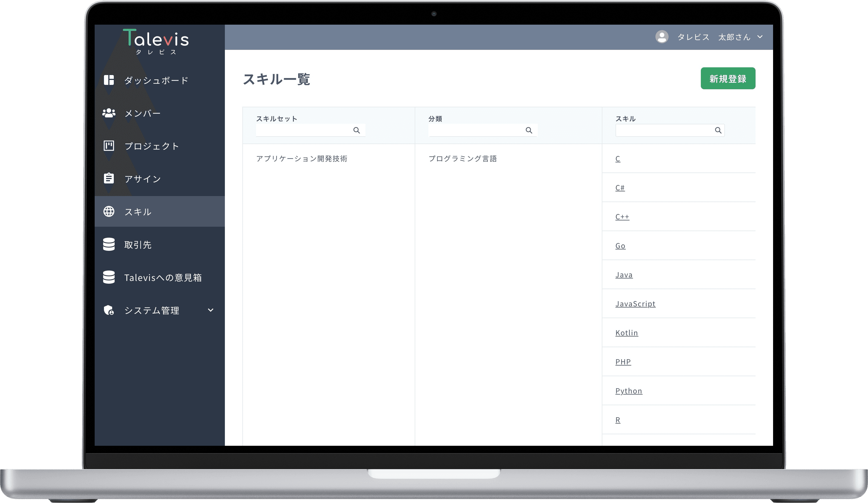
Task: Open 取引先 in the sidebar
Action: [x=160, y=245]
